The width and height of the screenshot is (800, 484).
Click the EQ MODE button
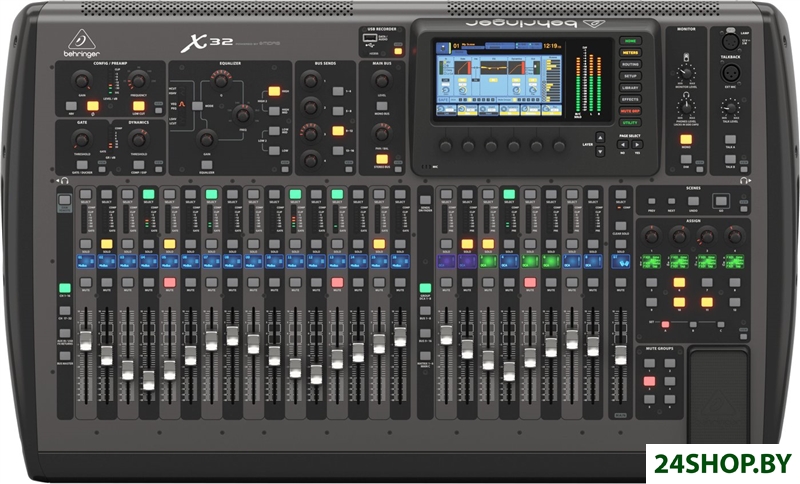197,106
